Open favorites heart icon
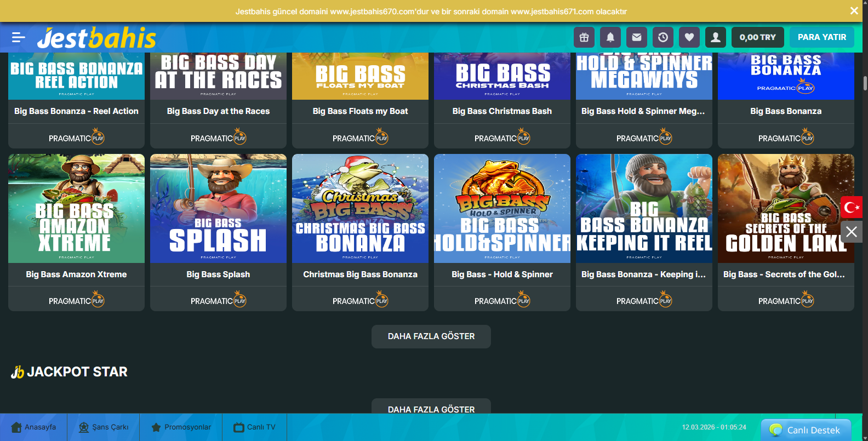This screenshot has height=441, width=868. [x=689, y=37]
